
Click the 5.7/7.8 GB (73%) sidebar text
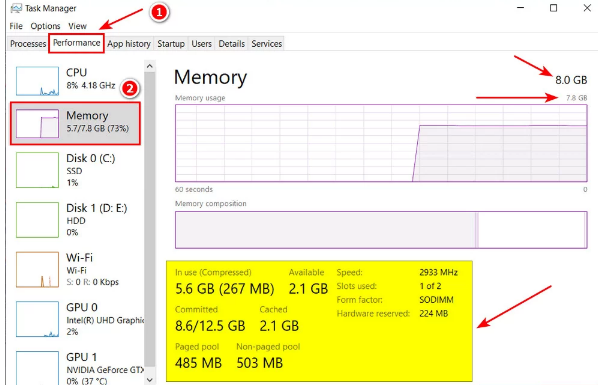point(98,128)
